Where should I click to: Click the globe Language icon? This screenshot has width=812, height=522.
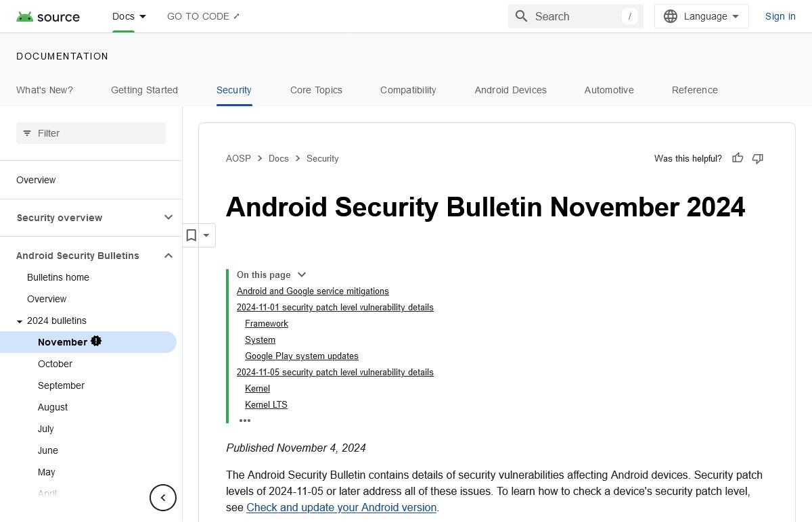click(x=671, y=16)
